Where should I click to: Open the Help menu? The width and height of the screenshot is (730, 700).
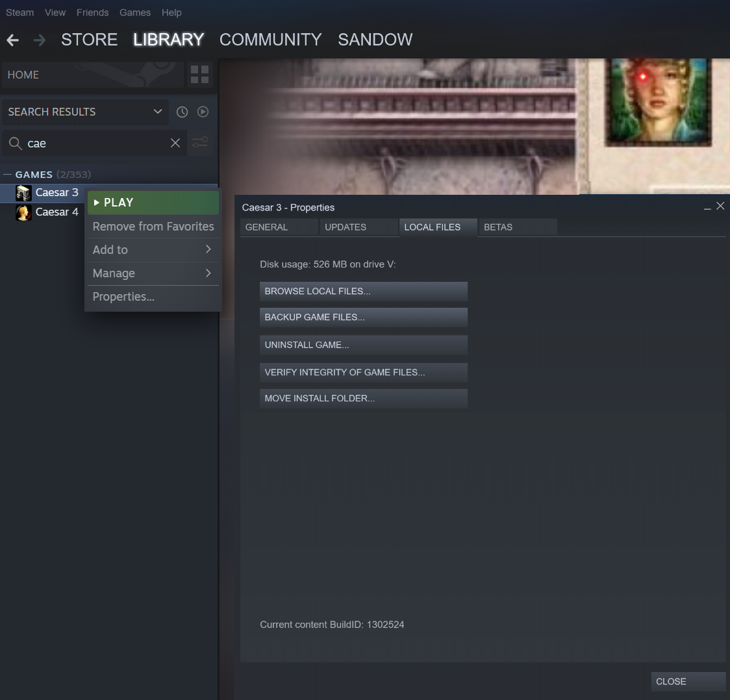(171, 12)
